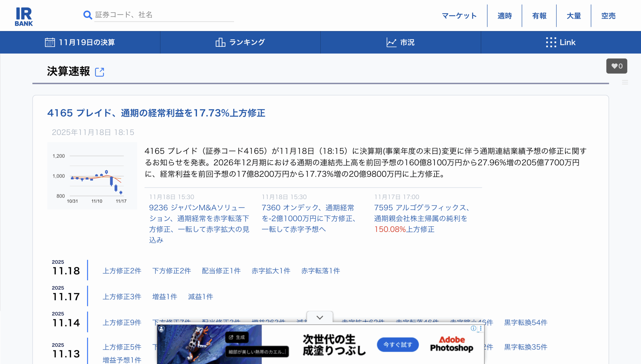Open the dotted grid Link icon
The image size is (641, 364).
[x=551, y=42]
